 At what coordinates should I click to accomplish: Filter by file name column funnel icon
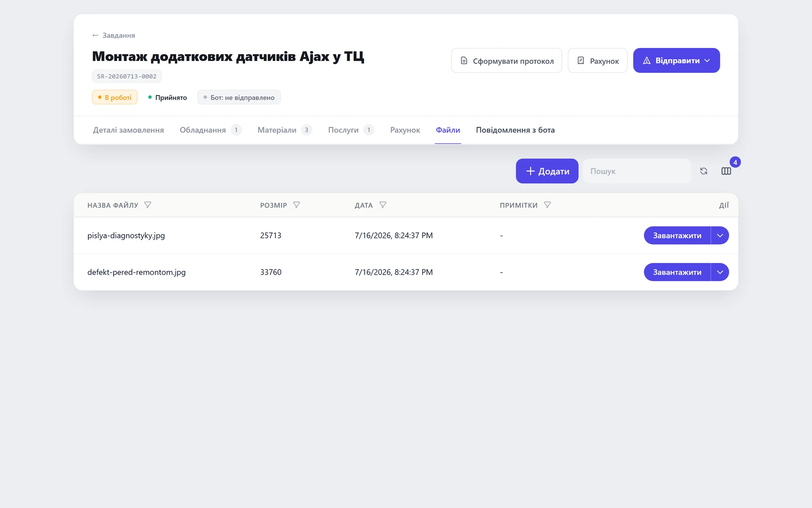click(x=148, y=205)
